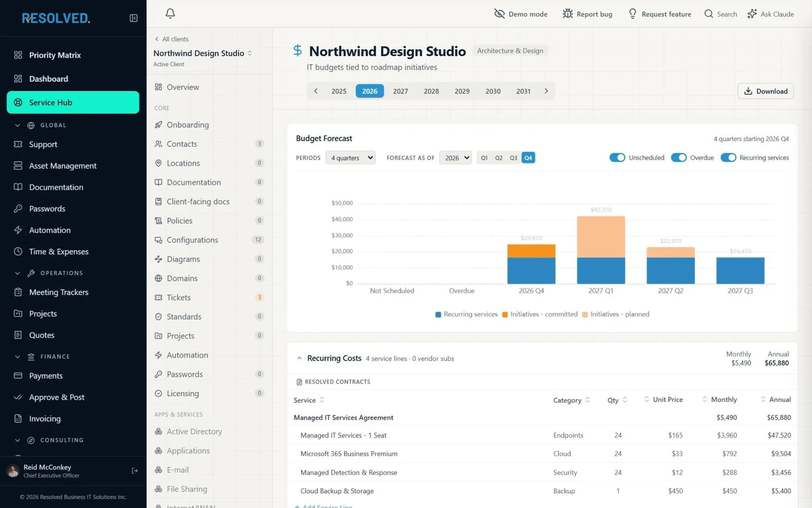This screenshot has width=812, height=508.
Task: Select the Q3 forecast quarter
Action: [x=514, y=158]
